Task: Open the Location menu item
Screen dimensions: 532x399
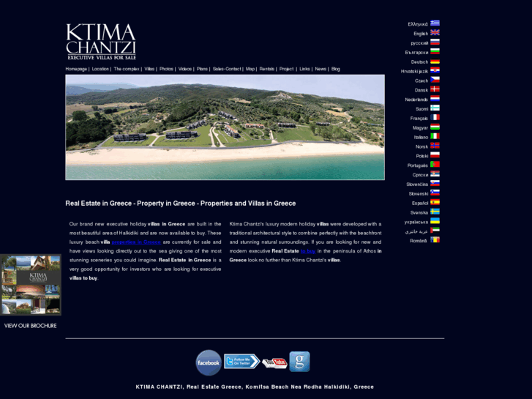Action: coord(100,69)
